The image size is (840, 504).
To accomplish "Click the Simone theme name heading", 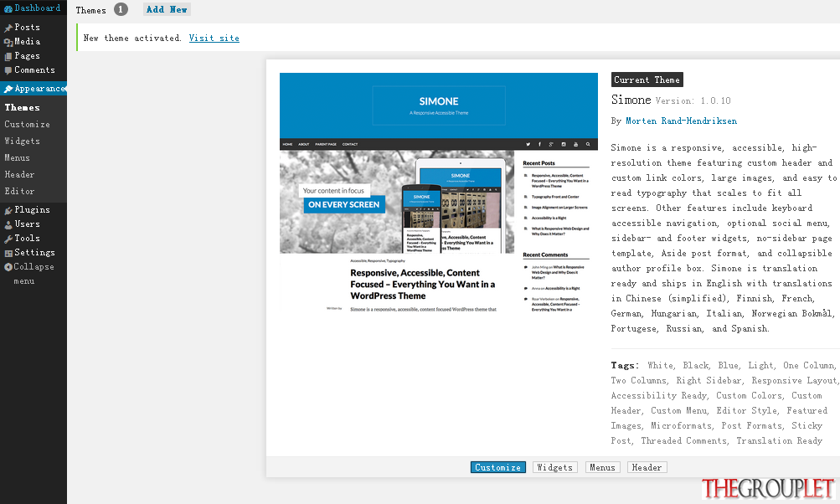I will coord(631,100).
